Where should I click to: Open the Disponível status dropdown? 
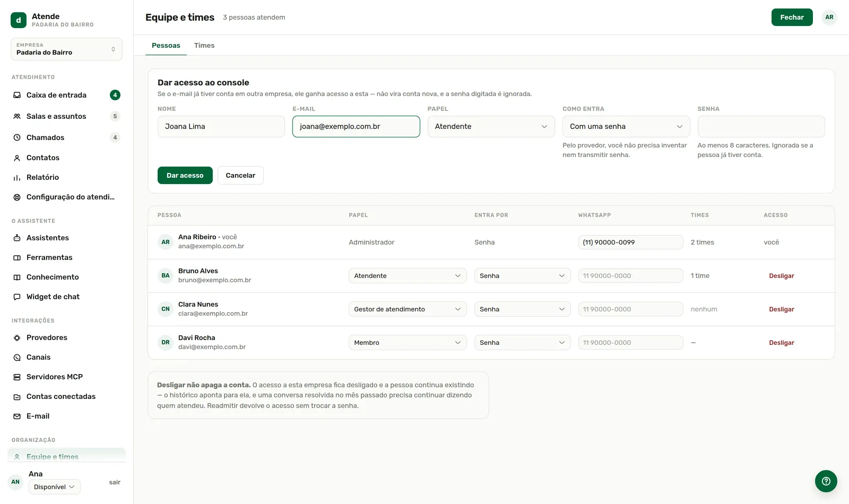[x=55, y=486]
